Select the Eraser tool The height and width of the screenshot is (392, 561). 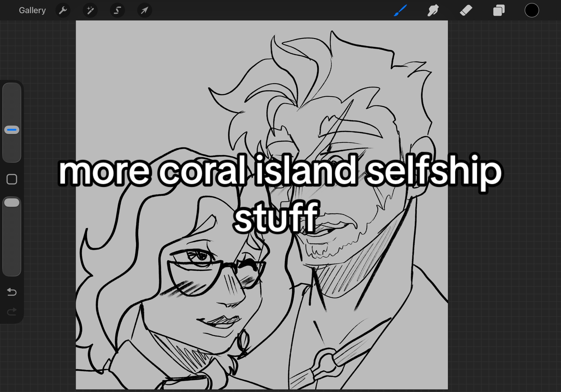[466, 11]
